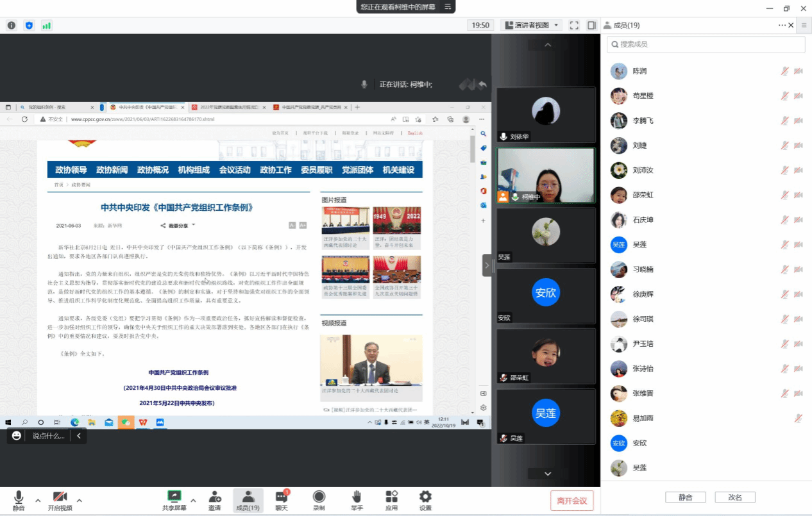The width and height of the screenshot is (812, 516).
Task: Expand the arrow next to 共享屏幕
Action: [192, 500]
